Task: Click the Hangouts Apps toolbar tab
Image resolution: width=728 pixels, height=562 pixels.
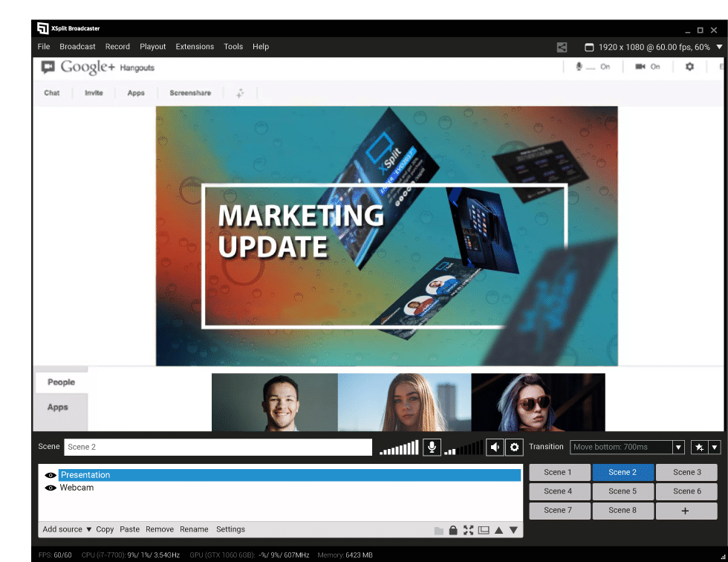Action: (x=136, y=93)
